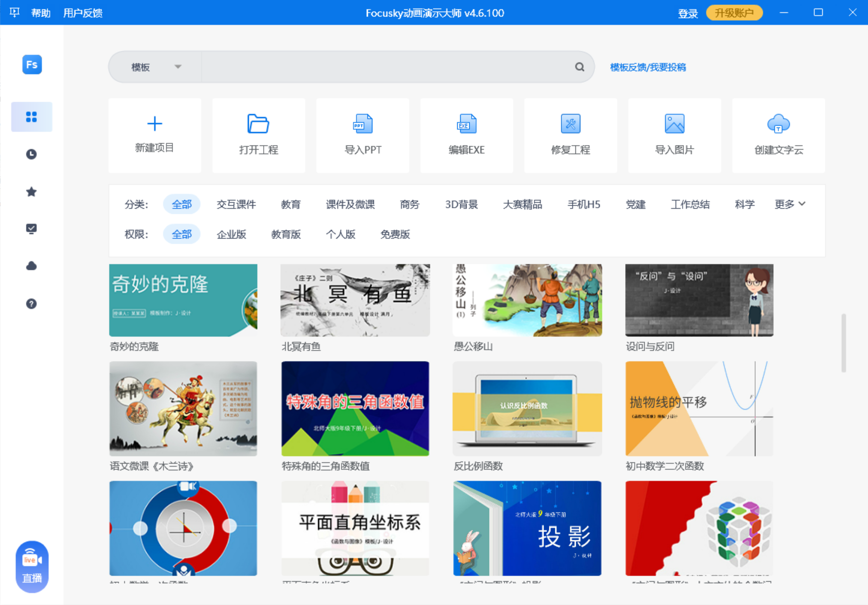Open 反比例函数 laptop template thumbnail
Image resolution: width=868 pixels, height=605 pixels.
tap(527, 409)
